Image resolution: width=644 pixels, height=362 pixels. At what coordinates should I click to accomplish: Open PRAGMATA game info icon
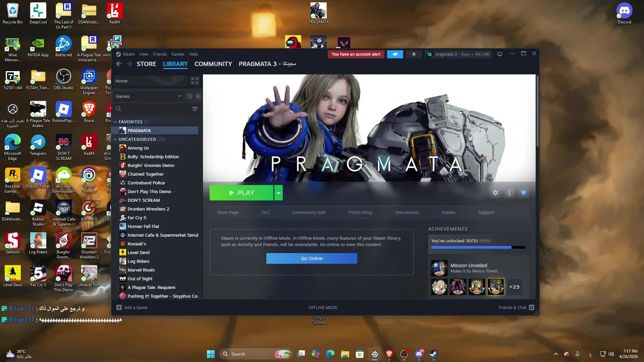tap(510, 193)
